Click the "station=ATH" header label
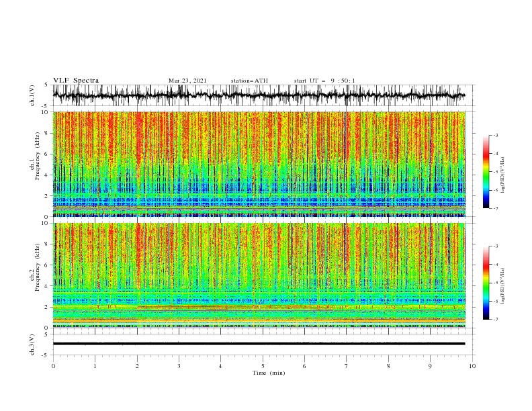Viewport: 532px width, 411px height. [x=249, y=81]
